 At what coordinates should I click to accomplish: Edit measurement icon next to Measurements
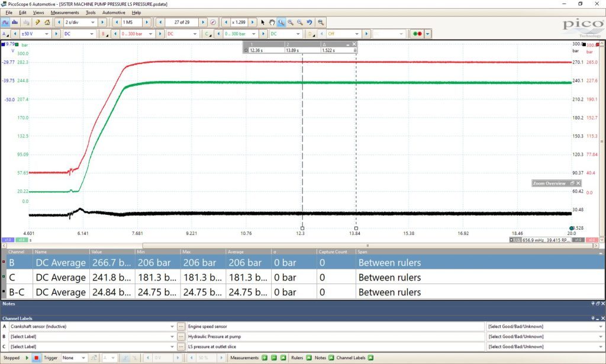coord(283,358)
